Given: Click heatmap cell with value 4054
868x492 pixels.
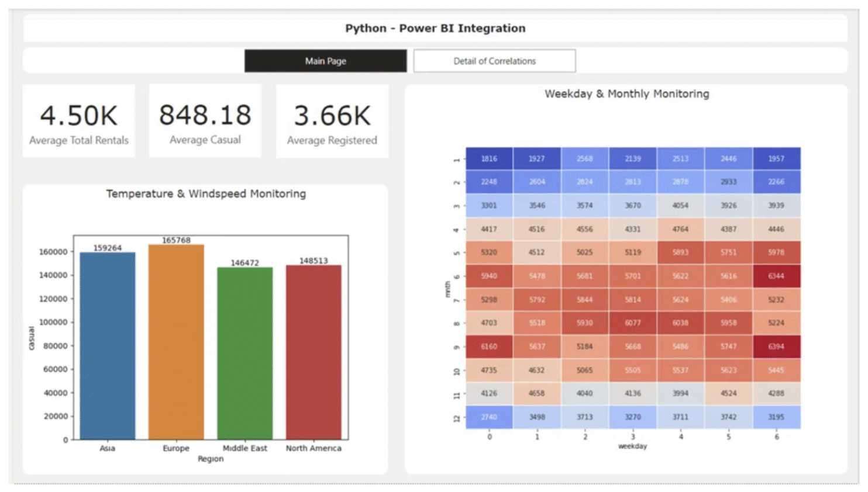Looking at the screenshot, I should click(x=680, y=206).
